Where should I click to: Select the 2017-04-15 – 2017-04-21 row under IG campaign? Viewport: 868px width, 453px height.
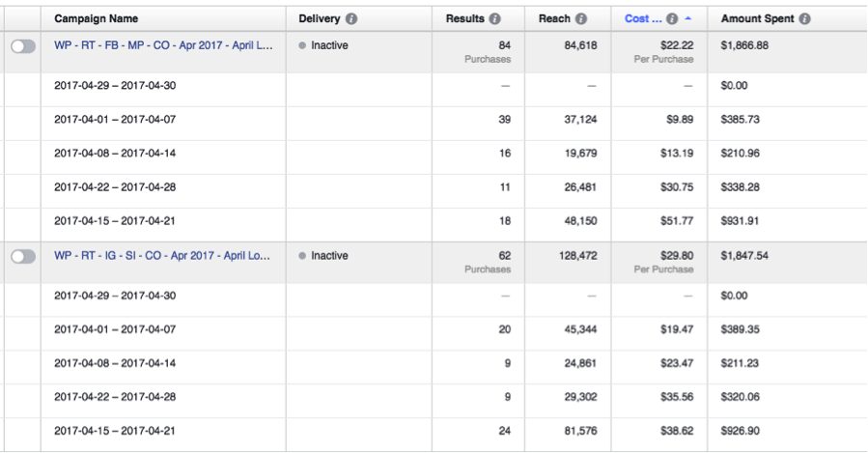pos(115,431)
